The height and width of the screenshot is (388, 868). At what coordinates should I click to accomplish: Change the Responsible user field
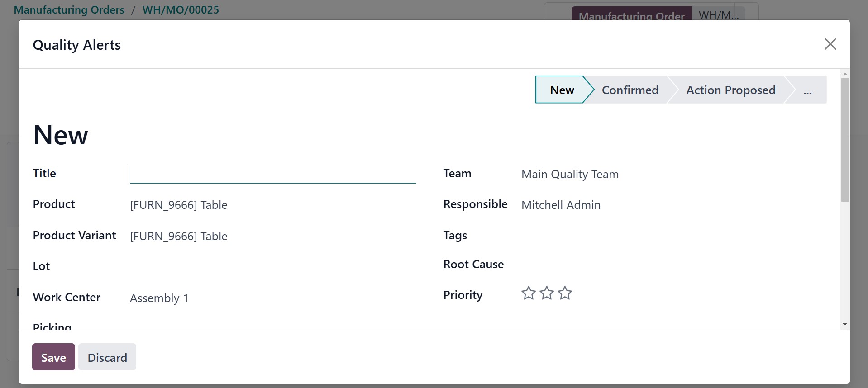click(670, 205)
